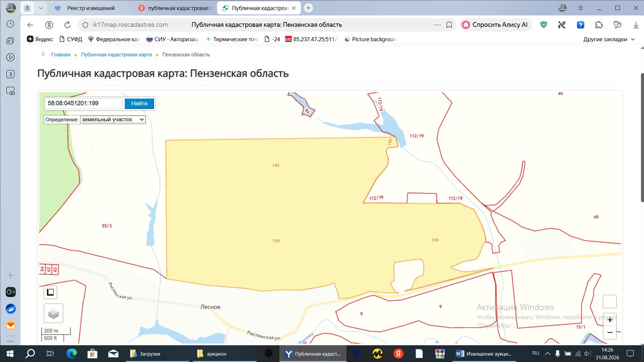
Task: Expand the Другие закладки folder
Action: click(x=609, y=39)
